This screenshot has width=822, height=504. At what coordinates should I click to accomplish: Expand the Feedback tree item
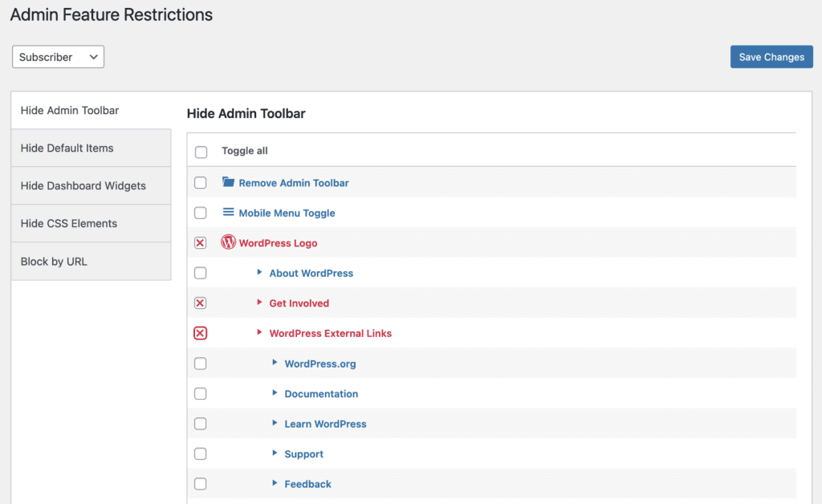point(276,483)
